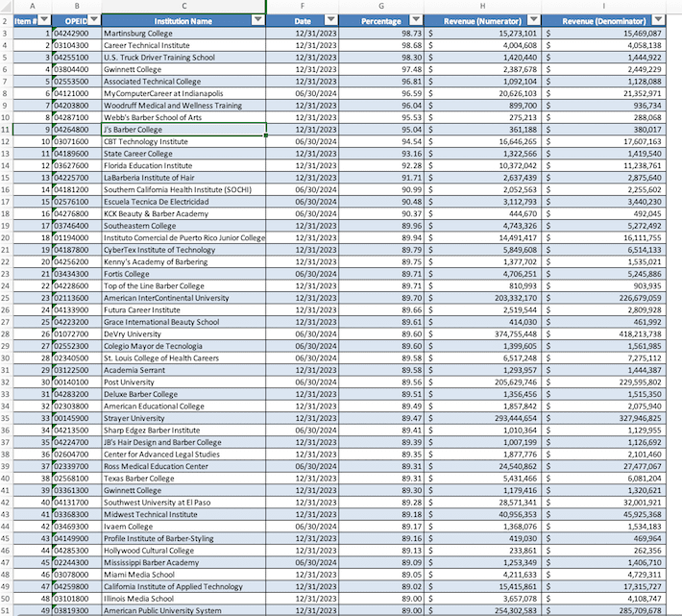
Task: Open the Institution Name filter dropdown
Action: pyautogui.click(x=258, y=20)
